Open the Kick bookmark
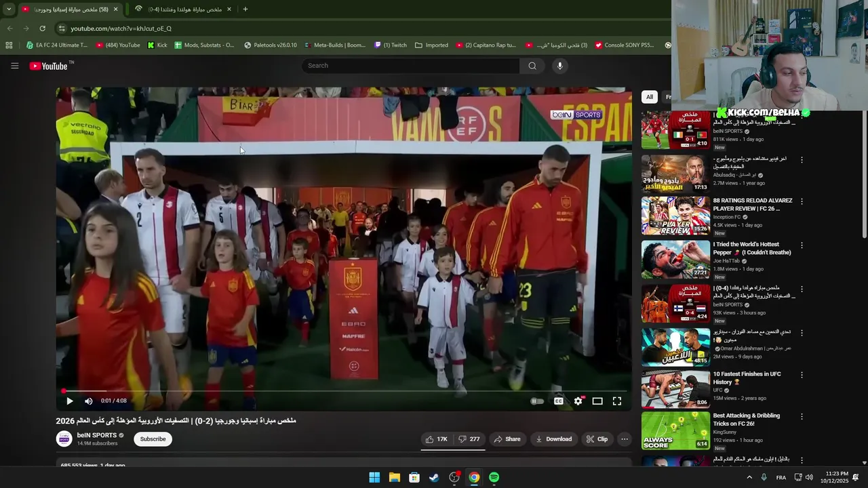The image size is (868, 488). 157,45
